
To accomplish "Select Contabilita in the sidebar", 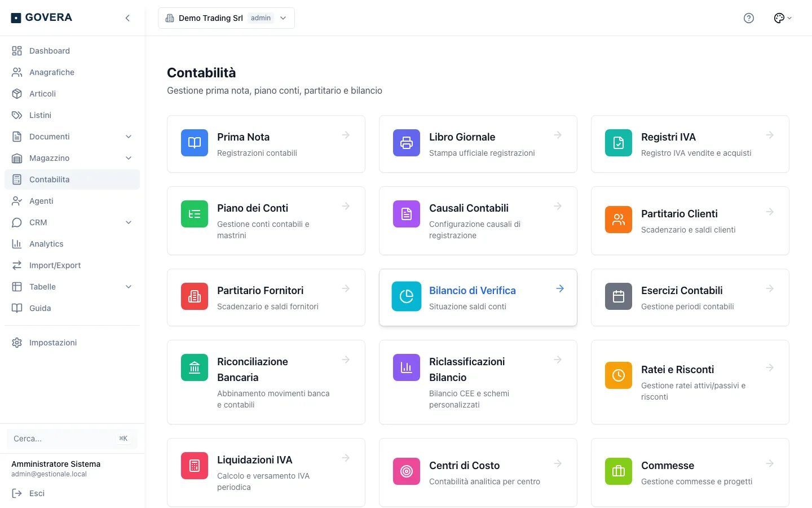I will [x=72, y=179].
